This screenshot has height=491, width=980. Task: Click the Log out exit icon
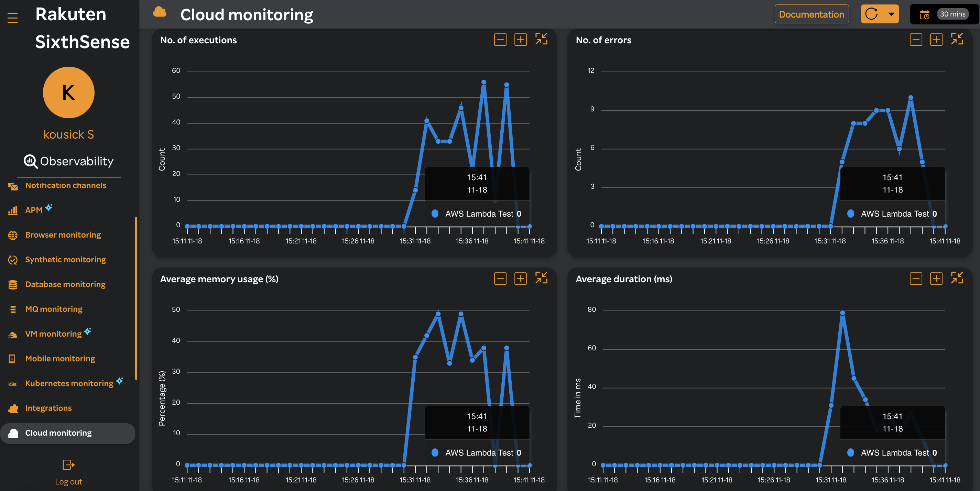click(x=68, y=465)
